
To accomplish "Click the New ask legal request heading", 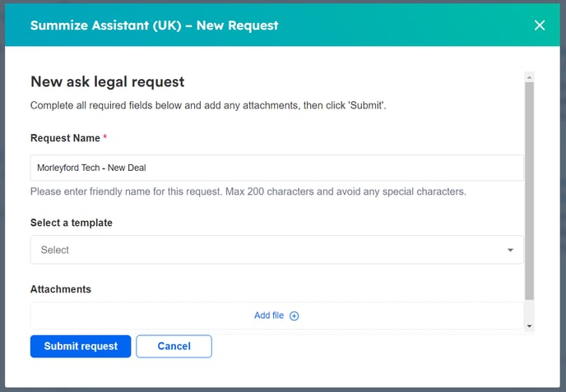I will 107,81.
